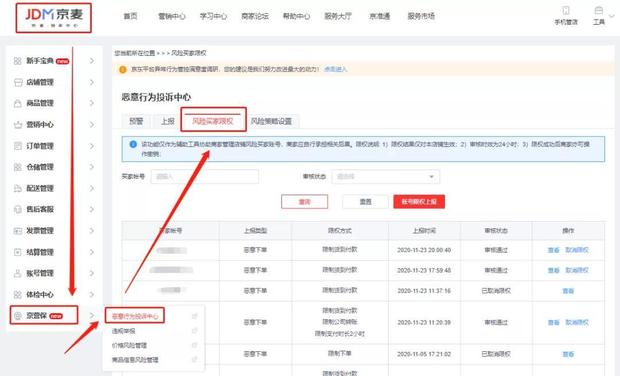Image resolution: width=620 pixels, height=376 pixels.
Task: Open 违规举报 in new window icon
Action: coord(195,331)
